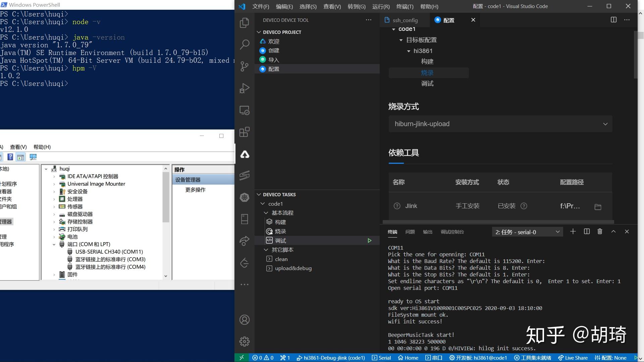Open the 运行(R) menu
This screenshot has height=362, width=644.
coord(381,6)
